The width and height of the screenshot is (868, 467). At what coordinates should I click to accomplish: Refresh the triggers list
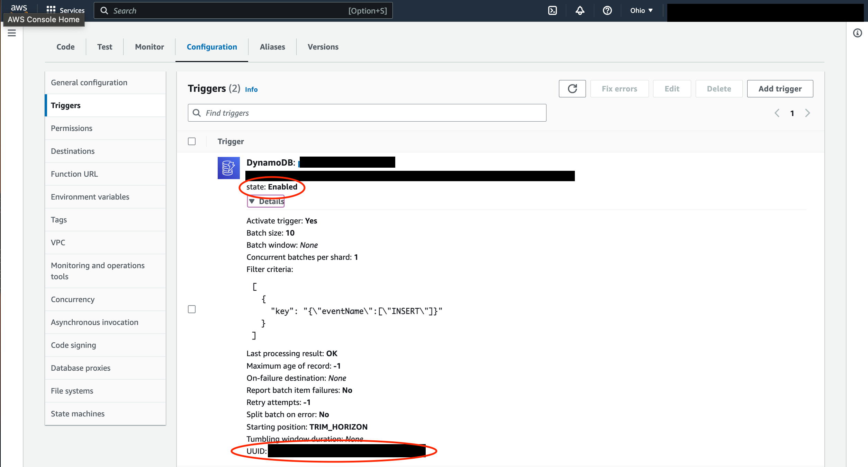pyautogui.click(x=572, y=89)
